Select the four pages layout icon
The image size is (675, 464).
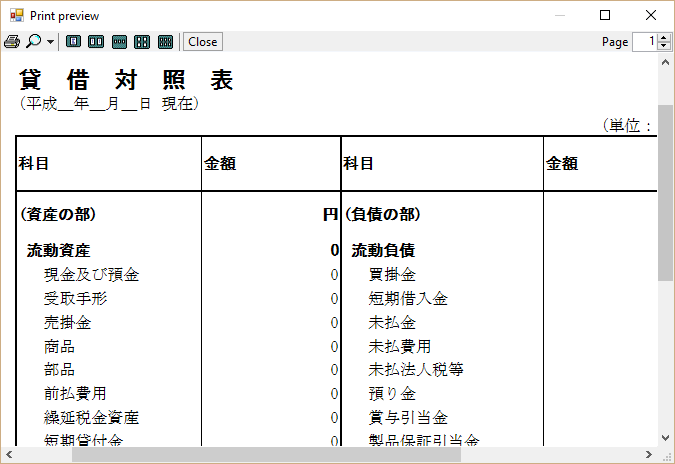pos(142,42)
